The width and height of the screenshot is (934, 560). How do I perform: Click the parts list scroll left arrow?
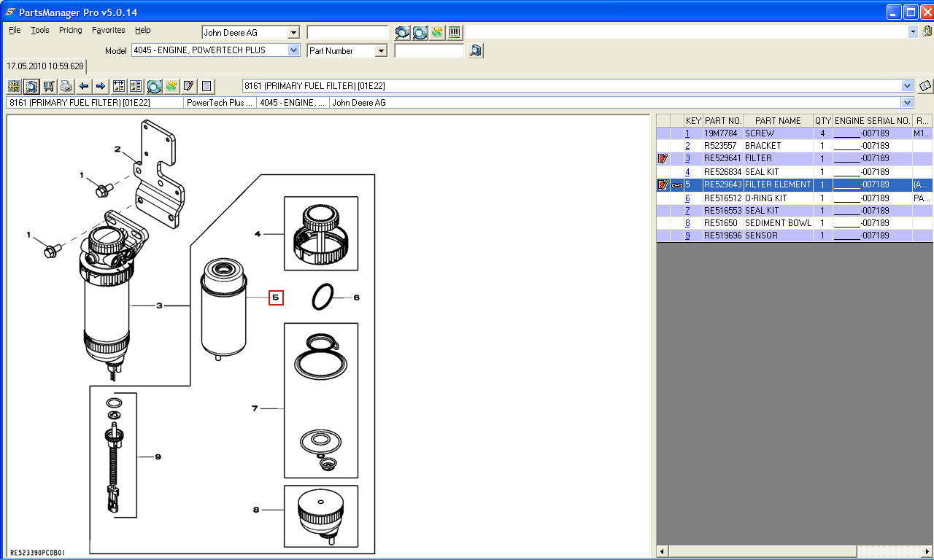click(663, 551)
